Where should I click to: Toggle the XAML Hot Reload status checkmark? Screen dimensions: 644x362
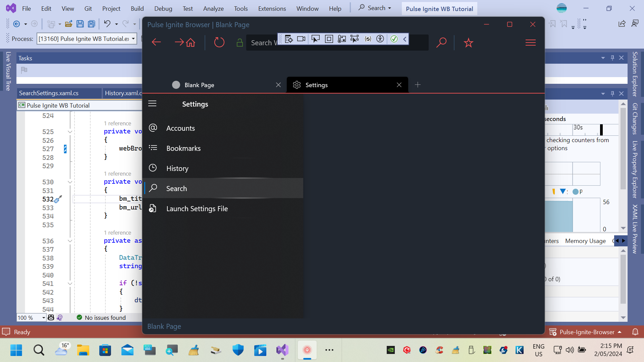[394, 39]
